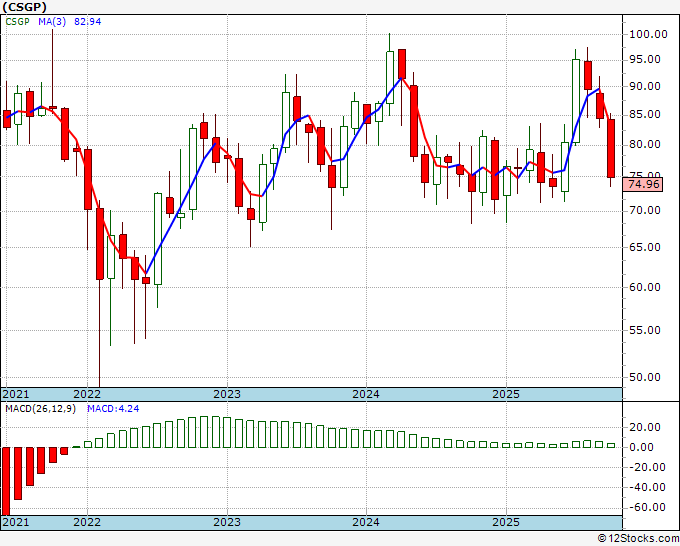Click the tall green candlestick peaking near 95 in 2025
Image resolution: width=680 pixels, height=546 pixels.
click(x=576, y=101)
